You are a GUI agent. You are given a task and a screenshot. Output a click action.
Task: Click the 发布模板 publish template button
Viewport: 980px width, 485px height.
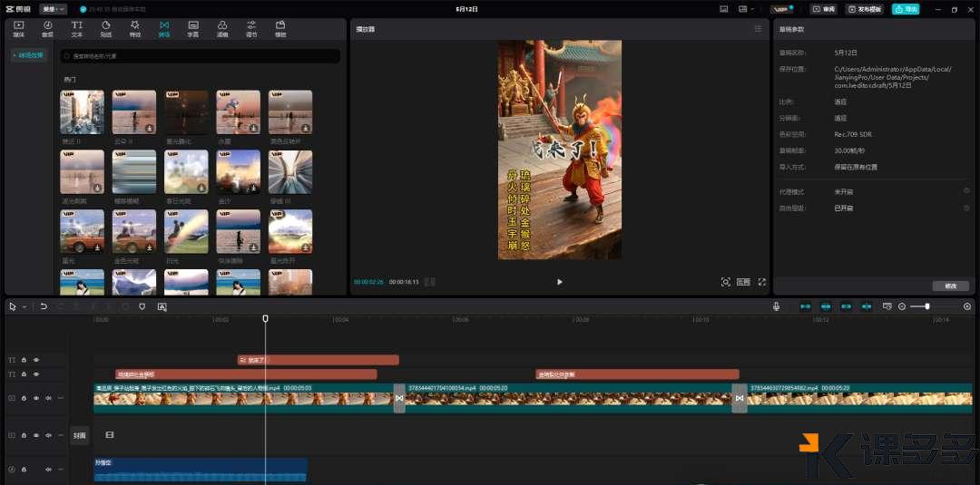865,9
